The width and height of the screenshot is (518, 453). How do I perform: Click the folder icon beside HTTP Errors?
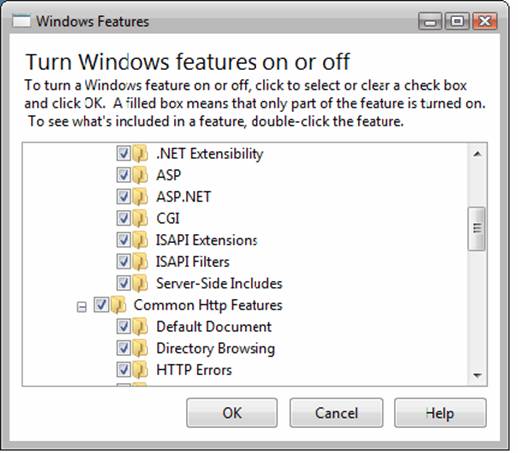click(x=140, y=370)
